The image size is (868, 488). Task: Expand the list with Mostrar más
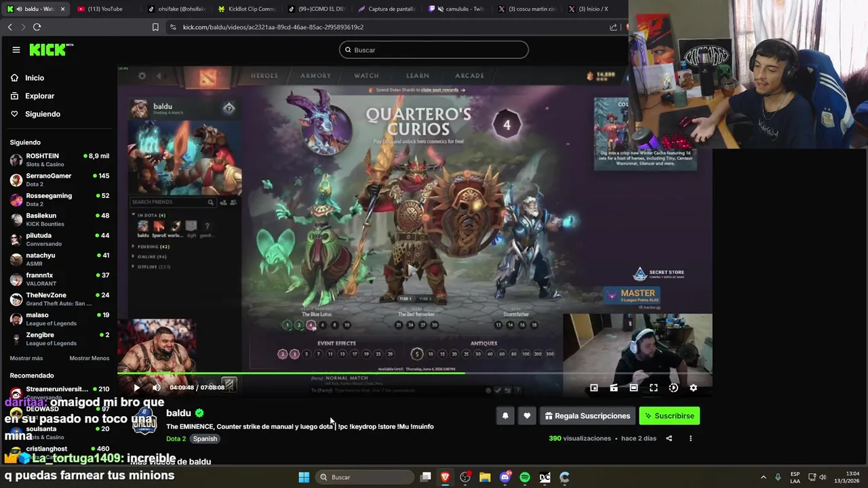click(x=26, y=358)
